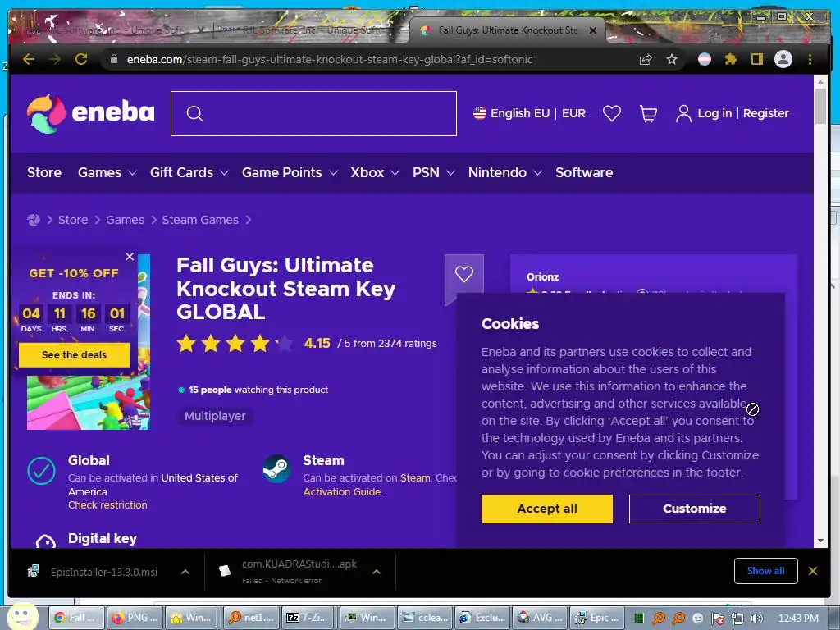Click the site lock icon in address bar

113,59
